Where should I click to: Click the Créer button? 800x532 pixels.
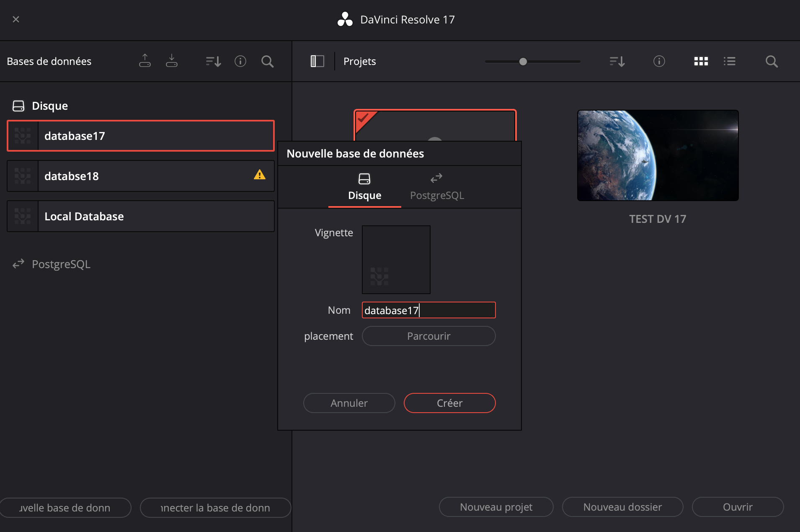tap(449, 403)
